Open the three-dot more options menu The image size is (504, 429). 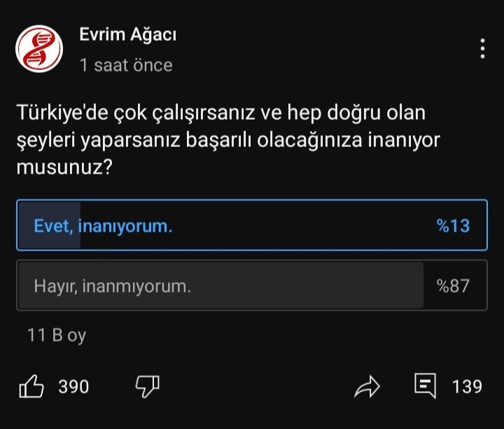[x=482, y=48]
